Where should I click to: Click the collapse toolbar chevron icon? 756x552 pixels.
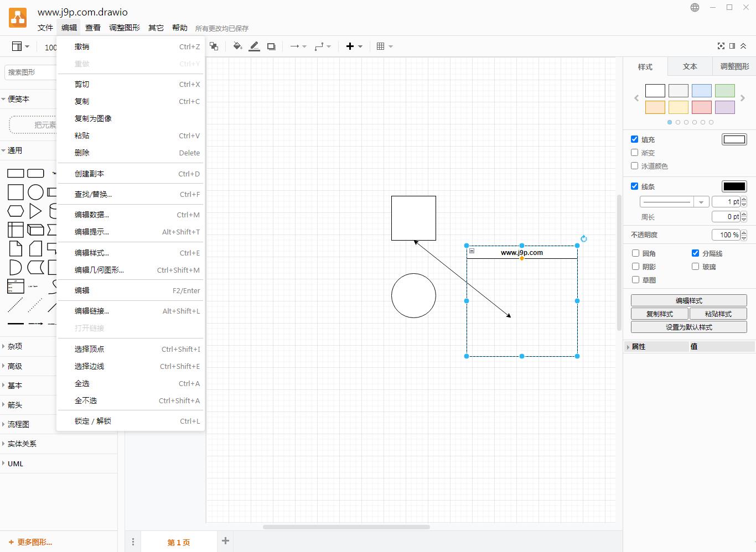[x=743, y=46]
